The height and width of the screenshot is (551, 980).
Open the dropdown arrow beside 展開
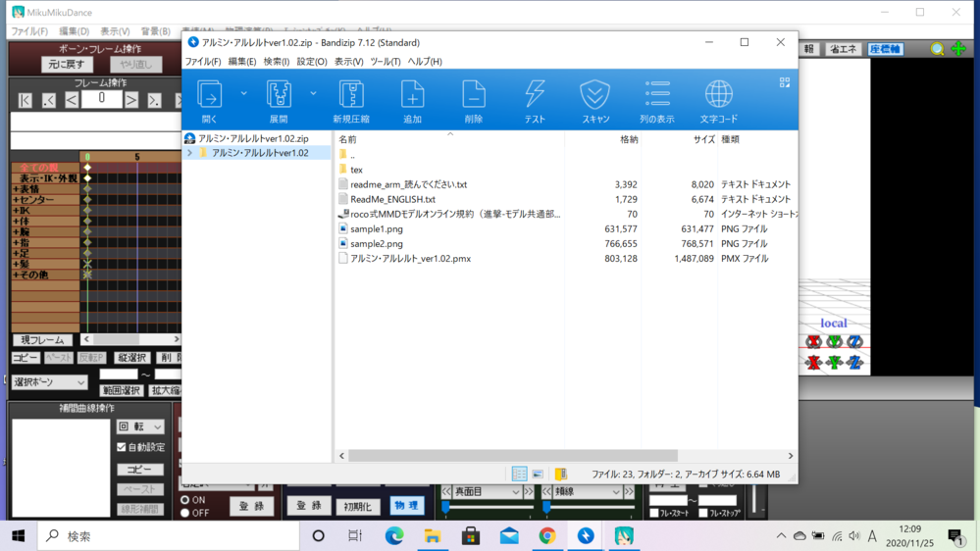coord(313,94)
